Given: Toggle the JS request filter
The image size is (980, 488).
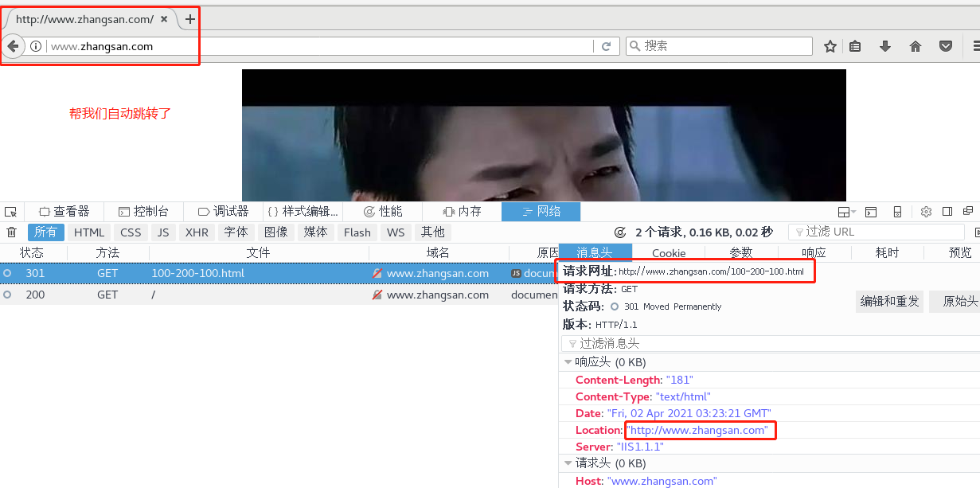Looking at the screenshot, I should (163, 232).
